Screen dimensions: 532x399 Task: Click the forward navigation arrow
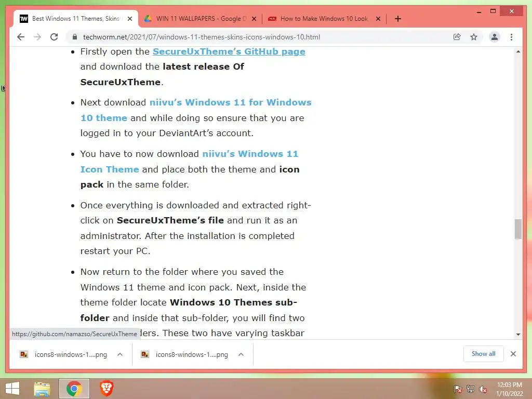[37, 37]
